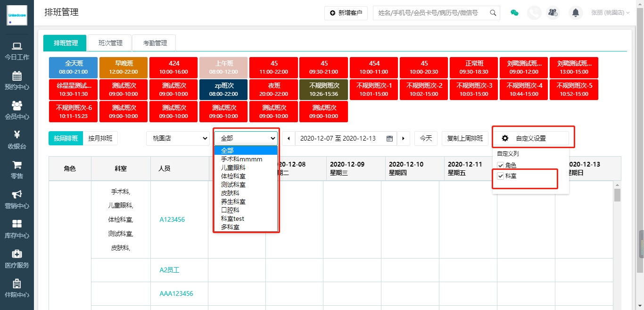Click the table's vertical scrollbar thumb
Viewport: 644px width, 310px height.
tap(617, 195)
